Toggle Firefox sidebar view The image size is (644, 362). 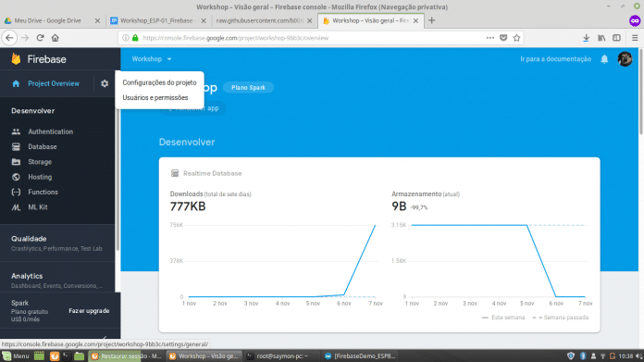(616, 38)
